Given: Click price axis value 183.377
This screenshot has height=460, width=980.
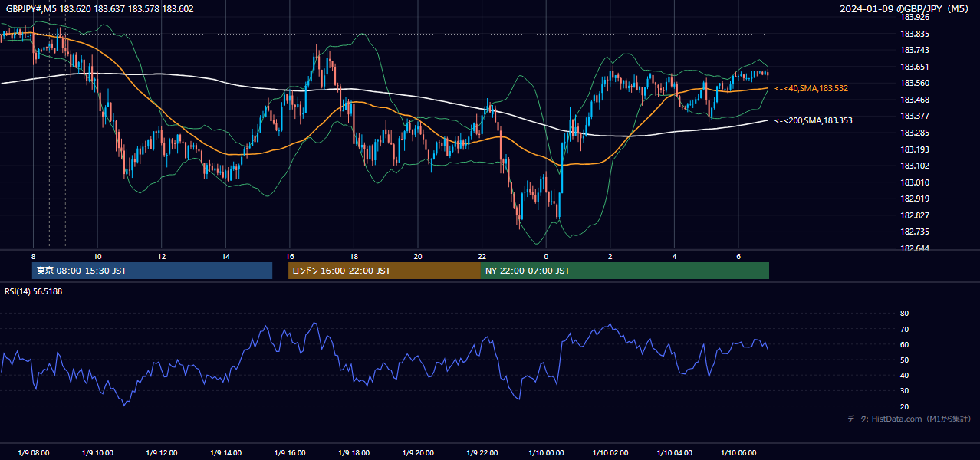Looking at the screenshot, I should (914, 117).
